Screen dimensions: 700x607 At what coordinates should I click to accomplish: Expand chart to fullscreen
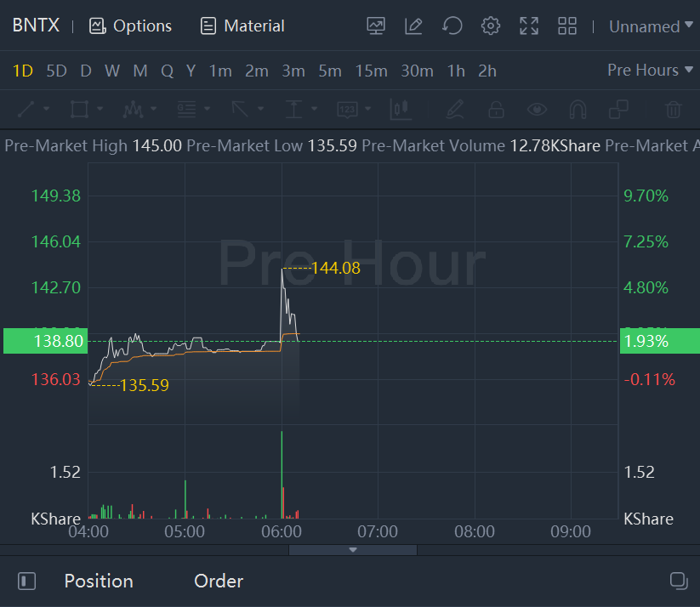529,26
